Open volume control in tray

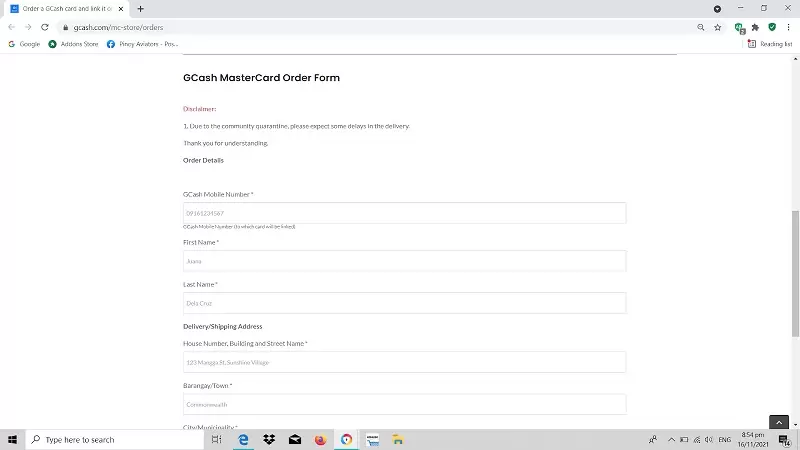coord(709,440)
